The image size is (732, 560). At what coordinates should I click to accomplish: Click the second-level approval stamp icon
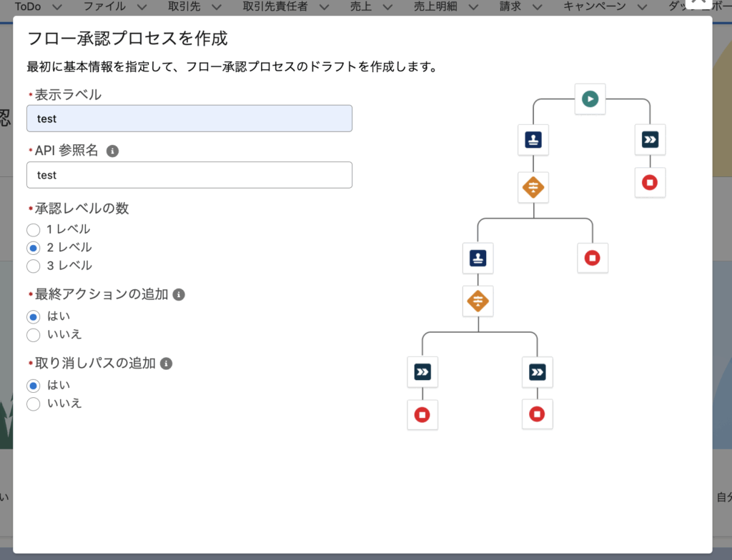pos(478,258)
